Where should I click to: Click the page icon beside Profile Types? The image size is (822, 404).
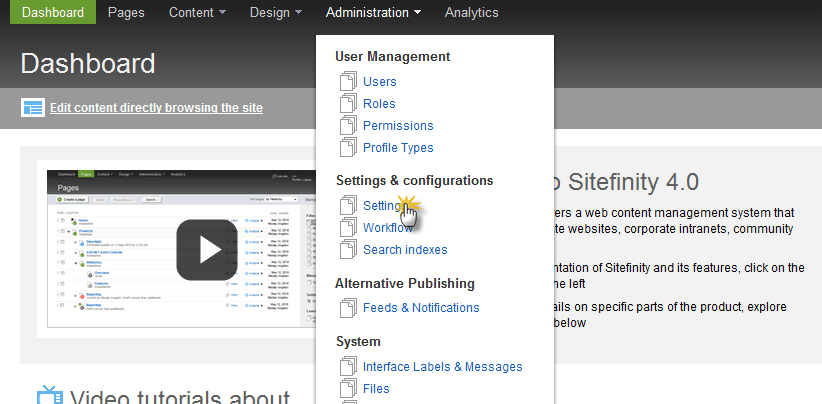pos(348,148)
